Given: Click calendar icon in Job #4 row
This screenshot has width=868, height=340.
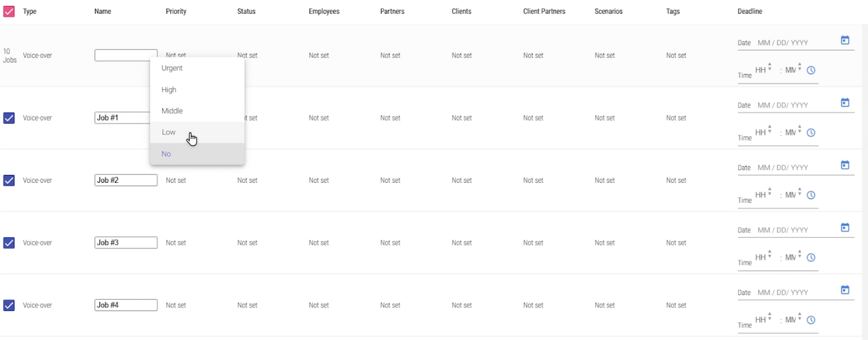Looking at the screenshot, I should coord(845,290).
